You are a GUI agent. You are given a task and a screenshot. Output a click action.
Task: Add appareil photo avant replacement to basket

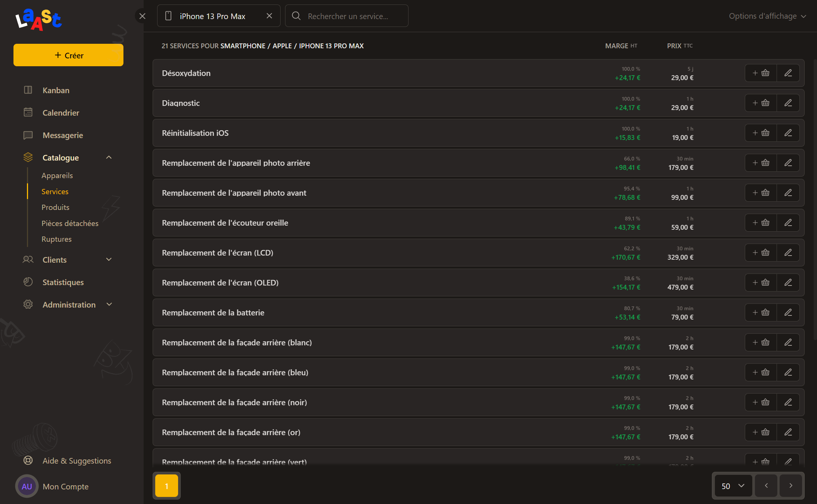761,193
